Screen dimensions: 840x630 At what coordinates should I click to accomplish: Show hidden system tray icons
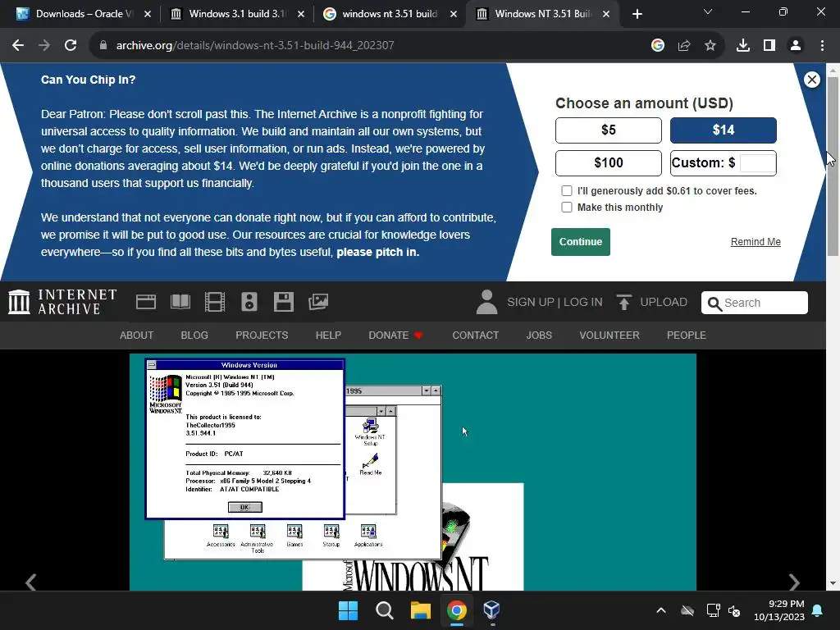[x=661, y=610]
